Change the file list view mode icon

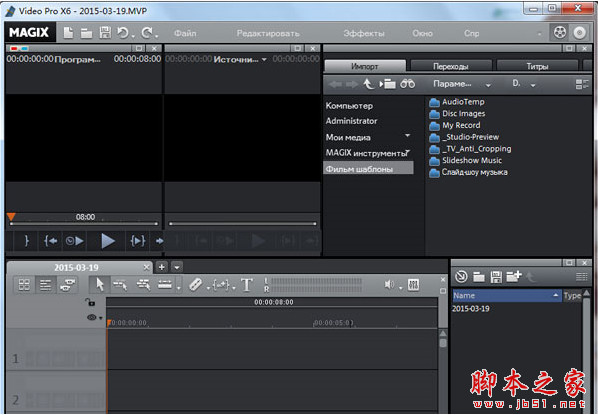point(582,84)
